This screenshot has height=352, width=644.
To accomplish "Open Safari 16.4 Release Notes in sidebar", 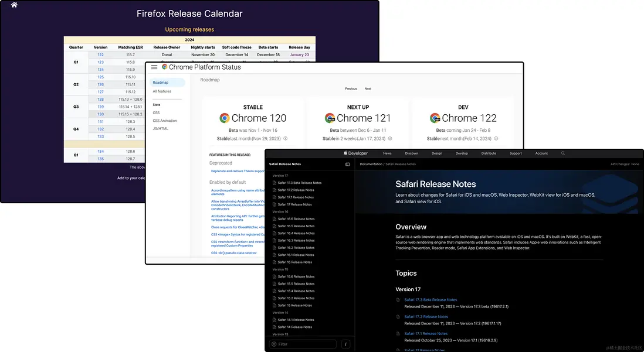I will pos(296,234).
